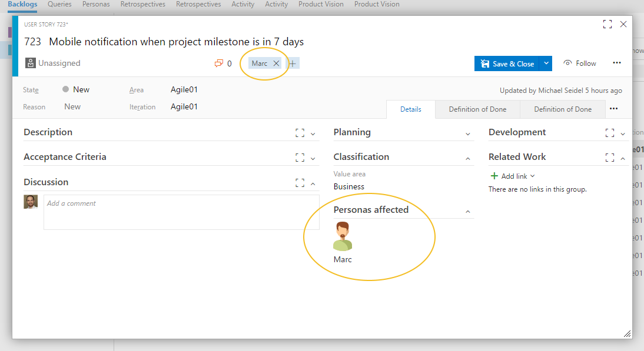644x351 pixels.
Task: Maximize the Discussion section
Action: (x=300, y=183)
